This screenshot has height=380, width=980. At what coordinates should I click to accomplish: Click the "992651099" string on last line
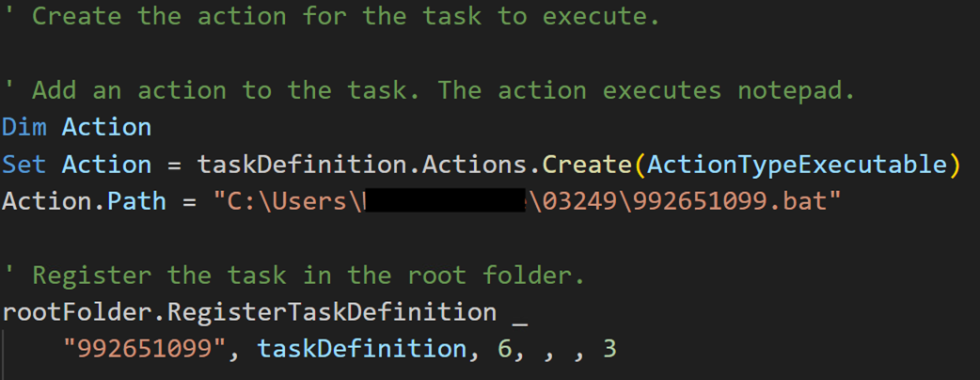coord(145,349)
